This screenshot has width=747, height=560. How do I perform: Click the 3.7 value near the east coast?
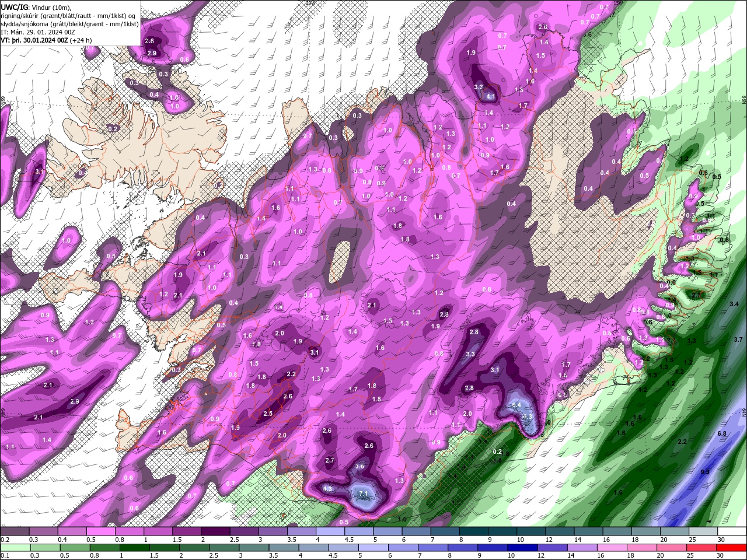point(738,339)
